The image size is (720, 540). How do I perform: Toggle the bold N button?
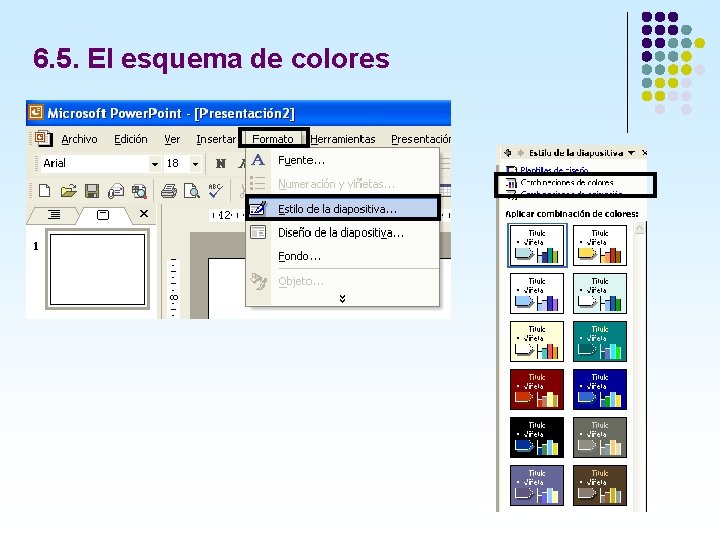221,163
